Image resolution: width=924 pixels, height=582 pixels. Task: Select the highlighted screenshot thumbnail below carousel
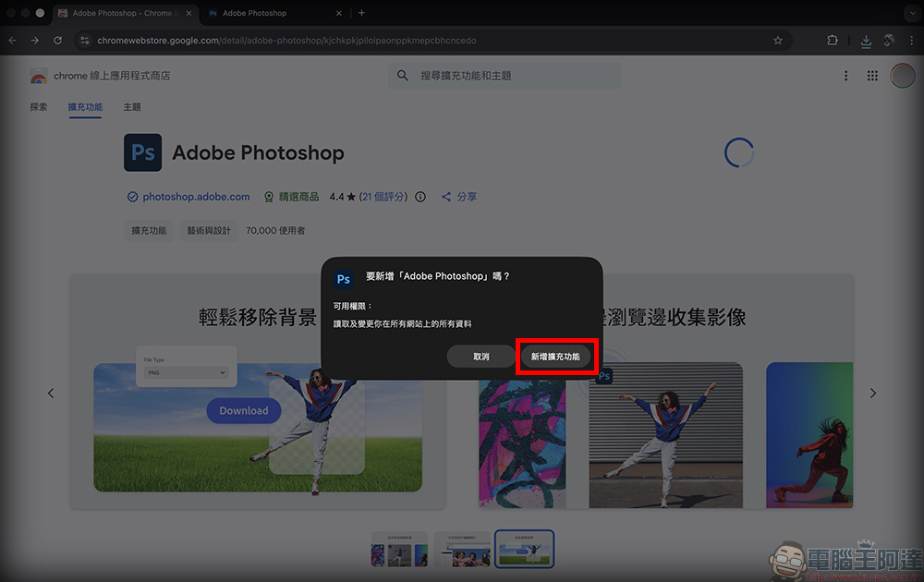(x=524, y=549)
